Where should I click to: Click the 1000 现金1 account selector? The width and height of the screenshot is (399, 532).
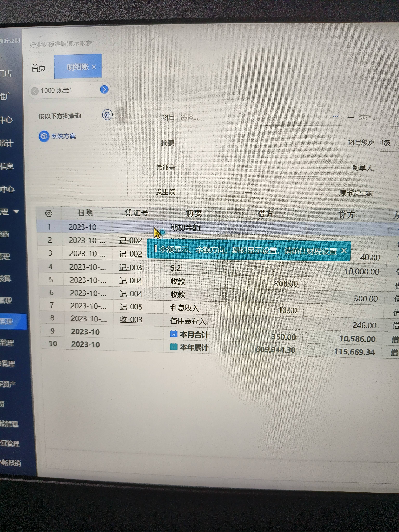tap(69, 90)
